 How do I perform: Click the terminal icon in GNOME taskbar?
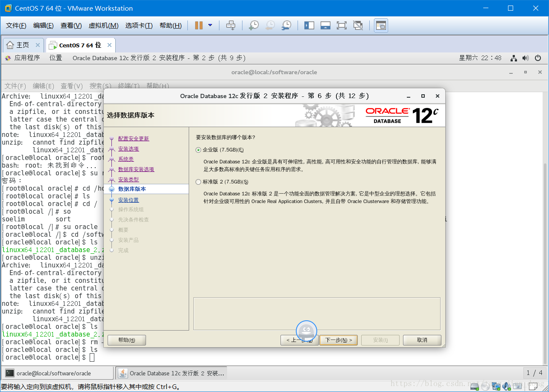[10, 373]
